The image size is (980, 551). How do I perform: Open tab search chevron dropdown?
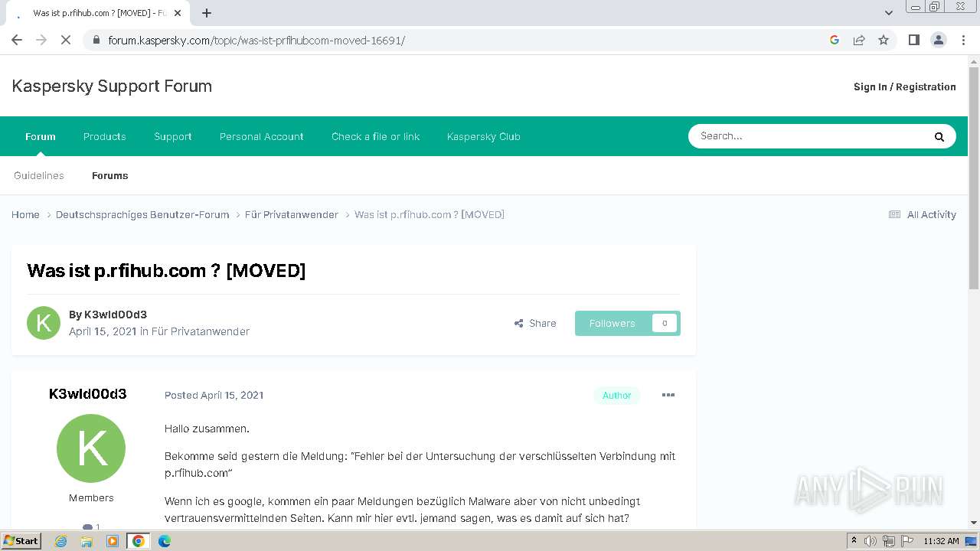click(x=889, y=13)
